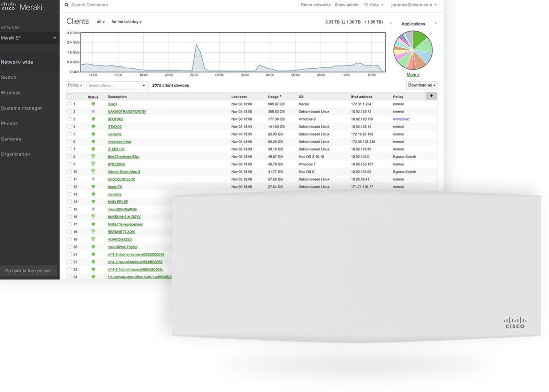
Task: Expand the 'for the last day' dropdown
Action: tap(127, 22)
